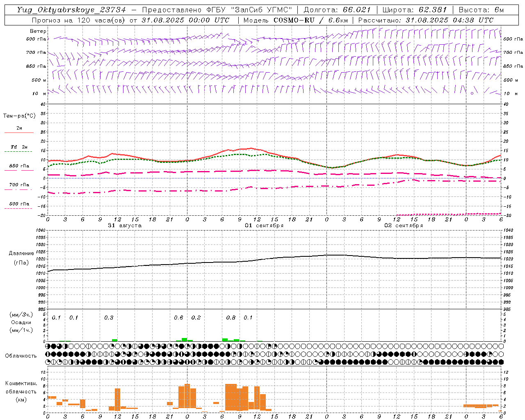Select the 0.3 precipitation value
Image resolution: width=525 pixels, height=420 pixels.
click(109, 318)
